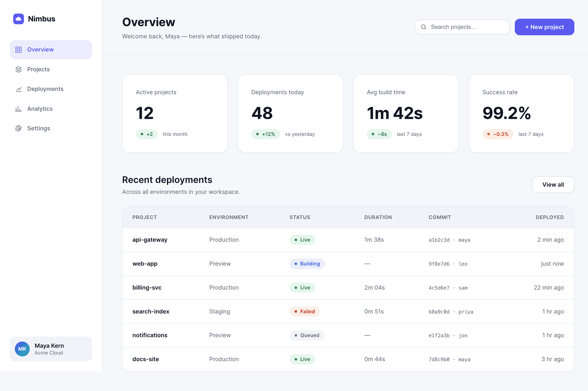588x391 pixels.
Task: Open the Active projects card
Action: click(175, 114)
